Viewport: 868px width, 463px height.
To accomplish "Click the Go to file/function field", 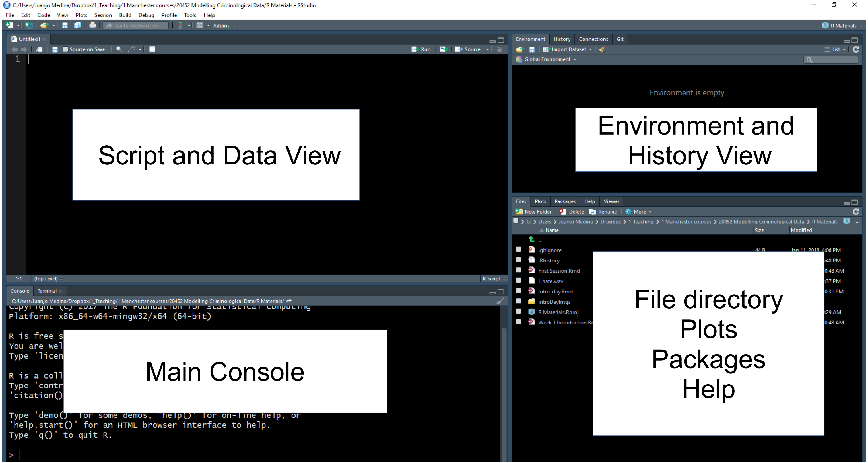I will click(137, 25).
